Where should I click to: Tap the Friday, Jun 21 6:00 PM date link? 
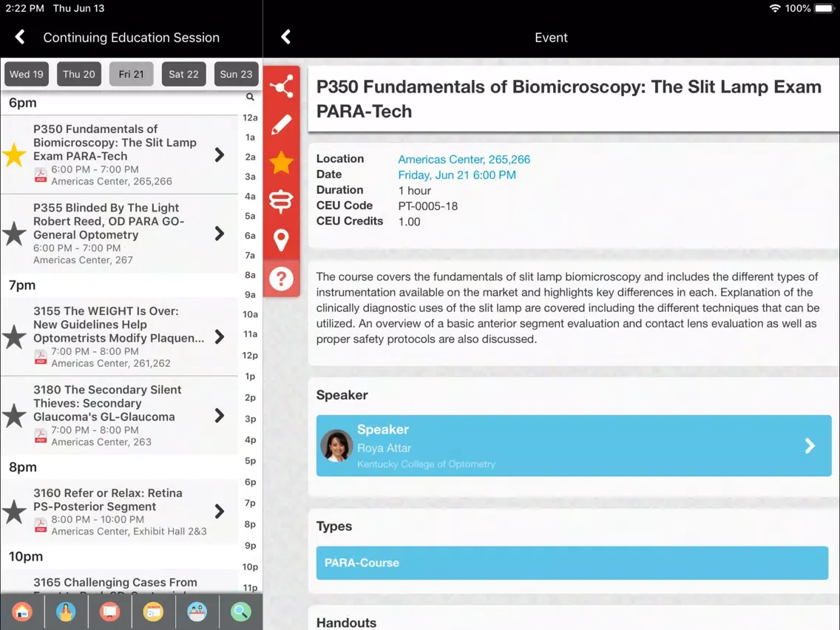[x=457, y=175]
